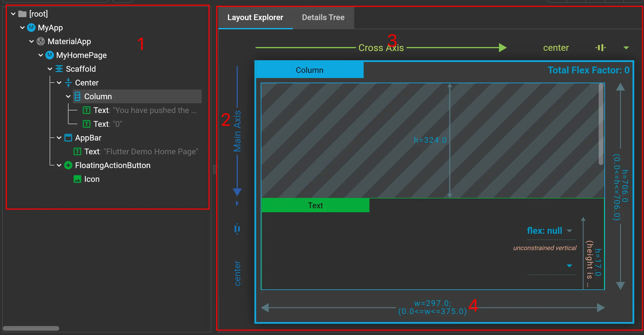This screenshot has width=644, height=335.
Task: Click the horizontal scrollbar under the tree
Action: (31, 328)
